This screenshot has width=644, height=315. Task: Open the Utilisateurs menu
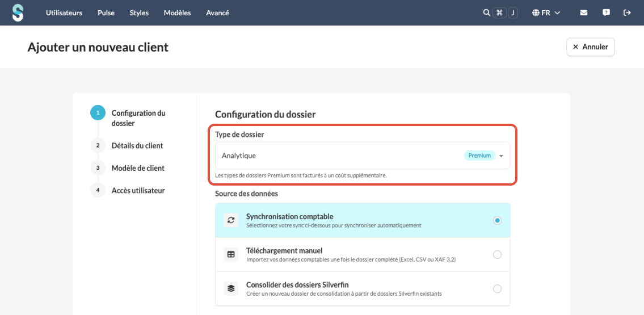(x=64, y=12)
